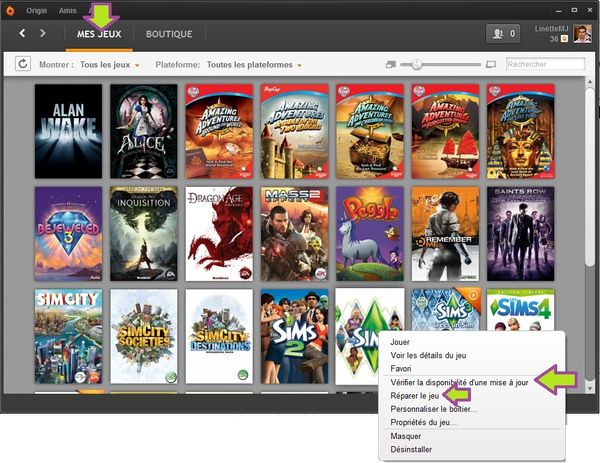Select the Remember Me cover

pos(445,234)
